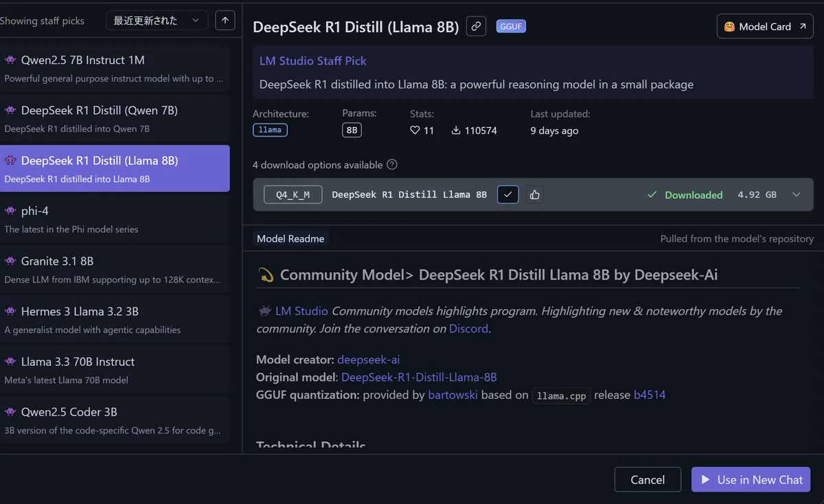Image resolution: width=824 pixels, height=504 pixels.
Task: Click the 4.92 GB file size
Action: click(757, 195)
